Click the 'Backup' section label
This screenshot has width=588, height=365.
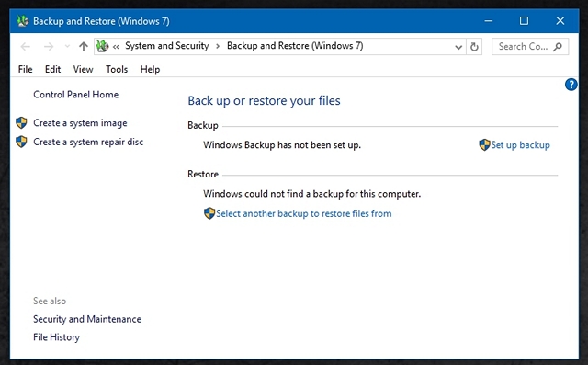[x=203, y=125]
